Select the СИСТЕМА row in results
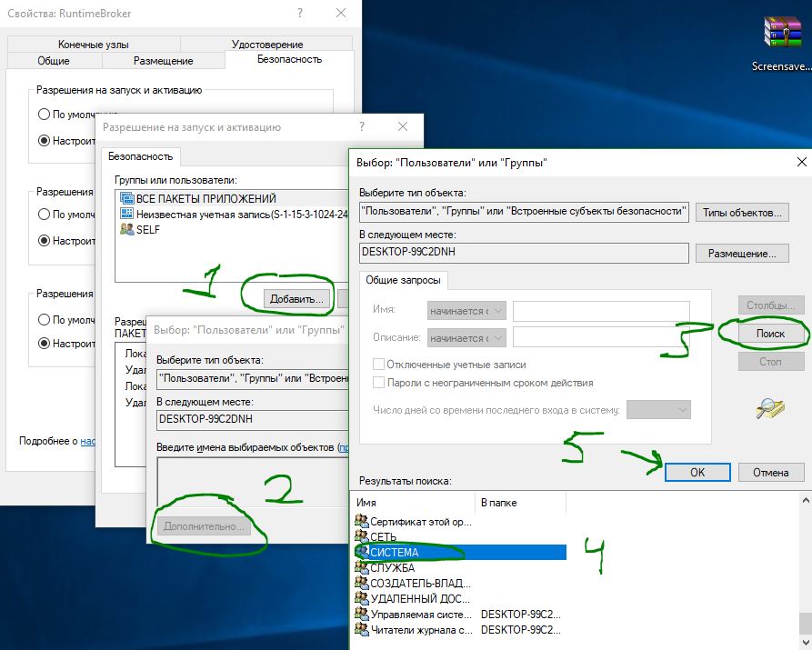This screenshot has width=812, height=650. (460, 552)
